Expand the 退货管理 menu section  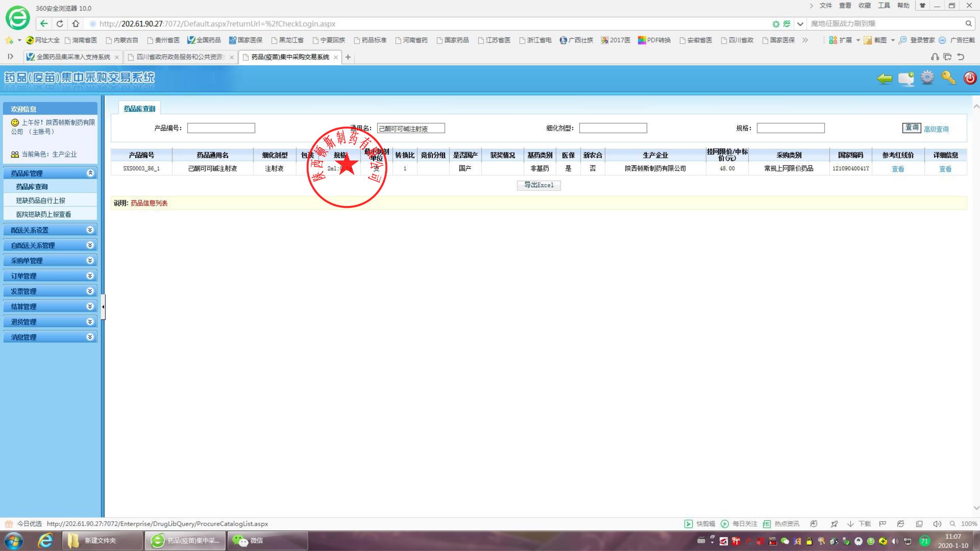click(x=50, y=322)
